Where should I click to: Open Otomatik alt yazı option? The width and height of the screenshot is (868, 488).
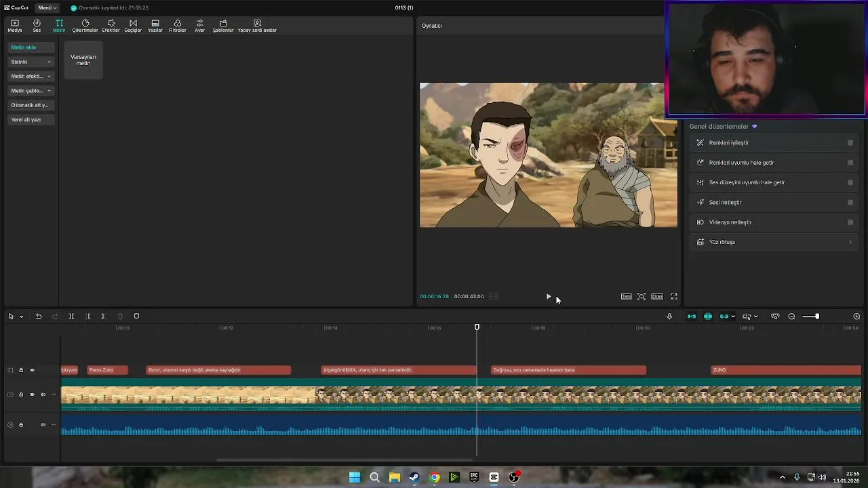pos(31,105)
